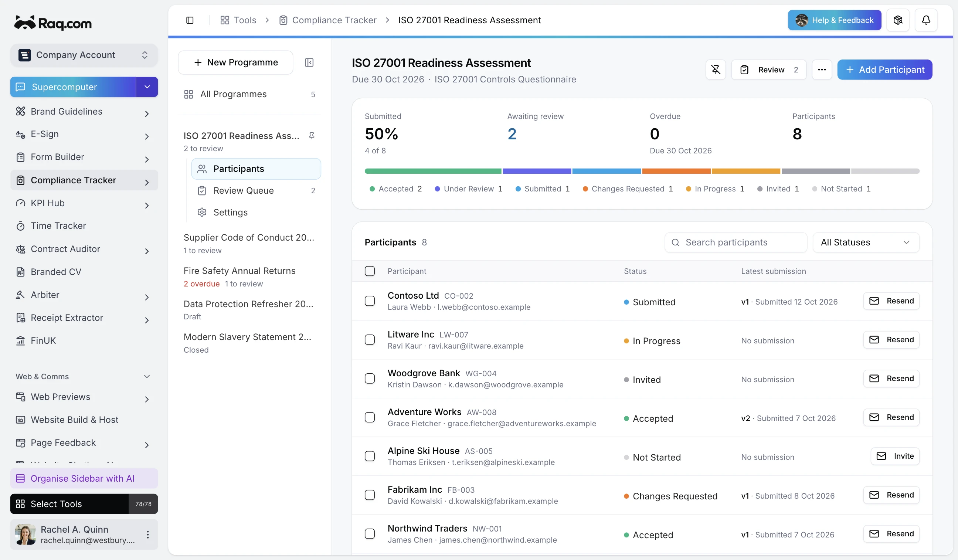Open the Participants tab
This screenshot has width=958, height=560.
pyautogui.click(x=256, y=169)
